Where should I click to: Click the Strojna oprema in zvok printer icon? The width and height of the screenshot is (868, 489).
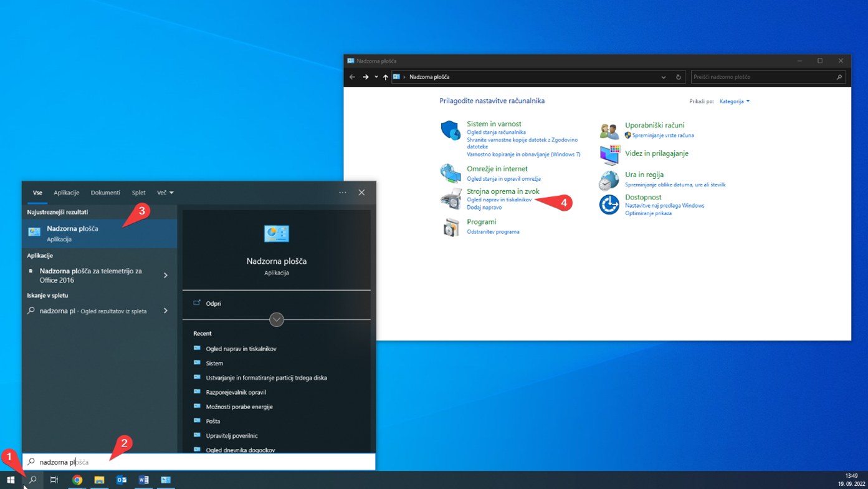pyautogui.click(x=451, y=199)
